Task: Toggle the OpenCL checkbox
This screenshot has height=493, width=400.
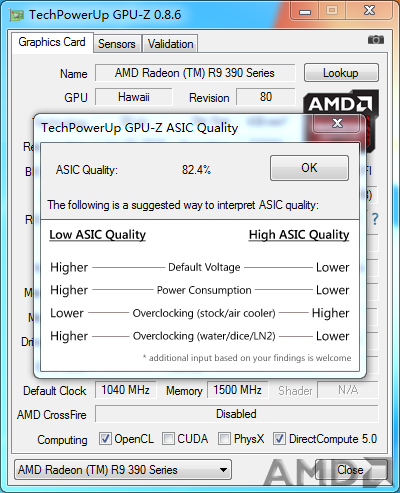Action: tap(105, 439)
